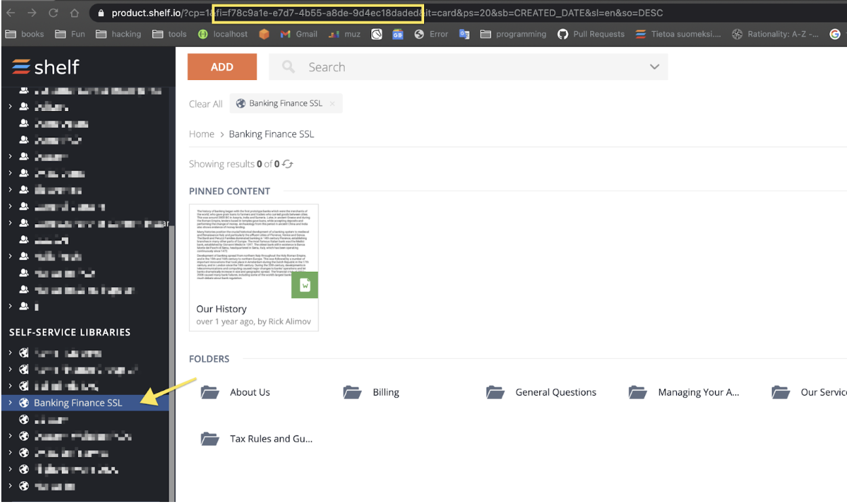This screenshot has height=504, width=847.
Task: Click the green Word document badge
Action: click(x=305, y=285)
